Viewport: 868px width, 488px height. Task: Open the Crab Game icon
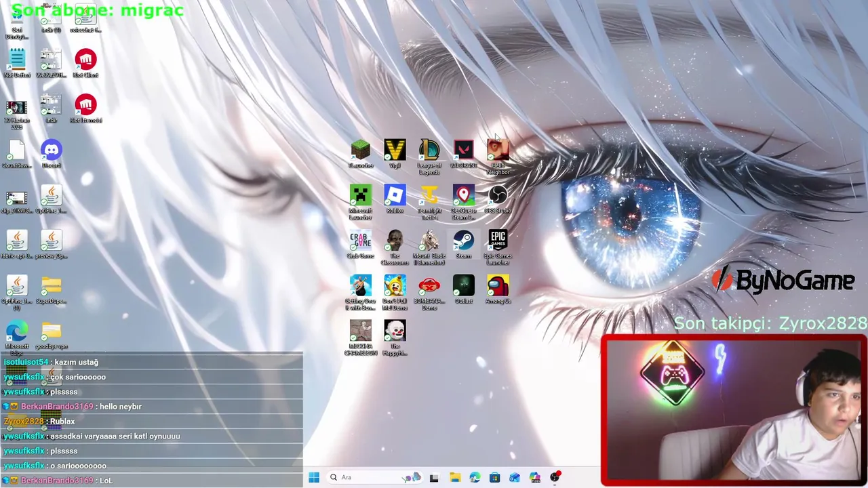[361, 241]
